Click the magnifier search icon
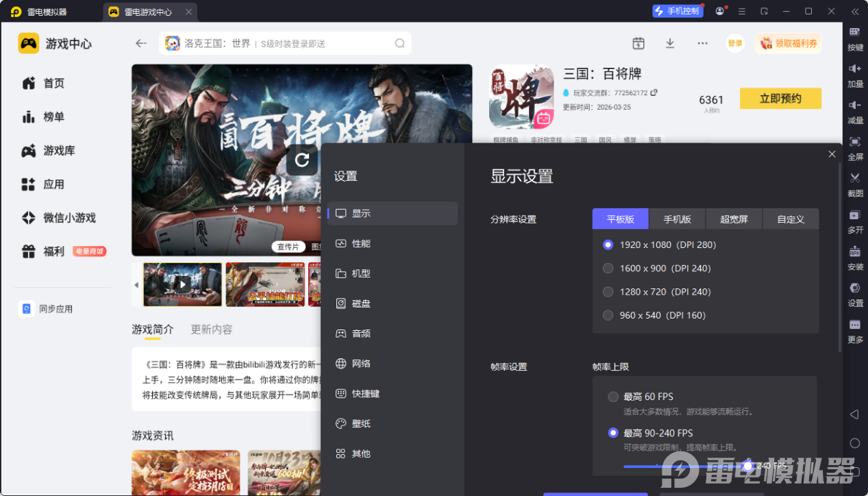868x496 pixels. coord(400,43)
